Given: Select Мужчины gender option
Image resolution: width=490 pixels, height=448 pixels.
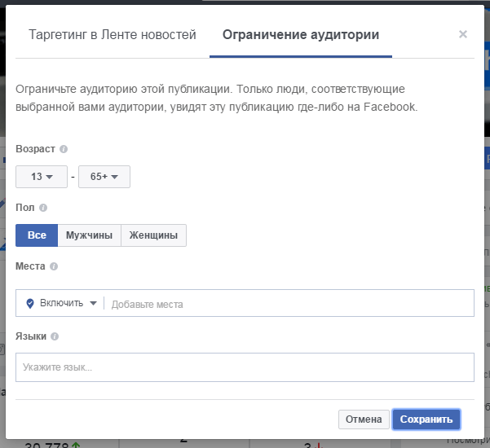Looking at the screenshot, I should (x=90, y=235).
